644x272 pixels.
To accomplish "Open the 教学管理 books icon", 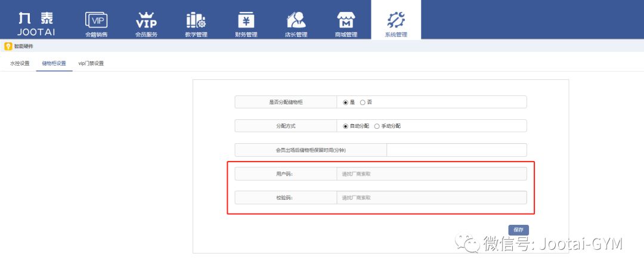I will coord(196,20).
